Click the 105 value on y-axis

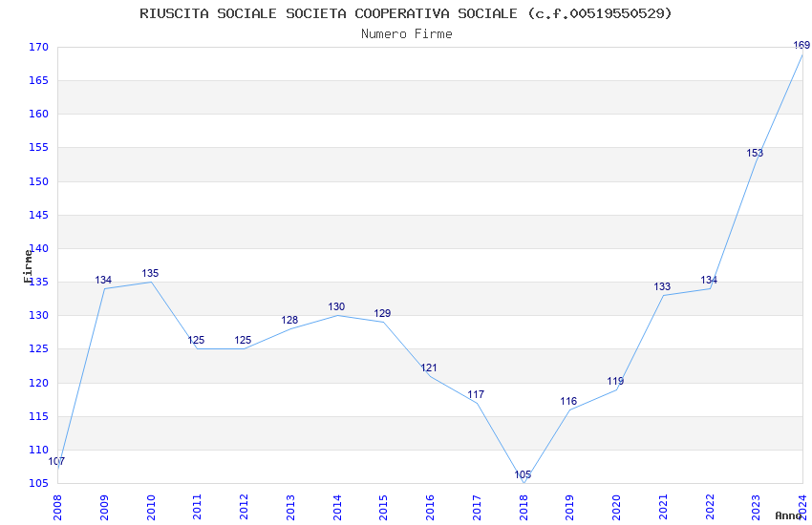38,483
